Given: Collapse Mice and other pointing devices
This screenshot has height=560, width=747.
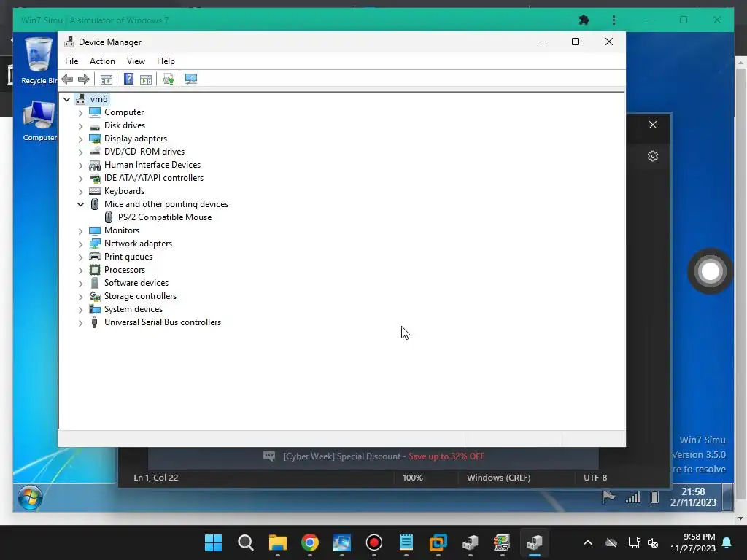Looking at the screenshot, I should point(80,204).
